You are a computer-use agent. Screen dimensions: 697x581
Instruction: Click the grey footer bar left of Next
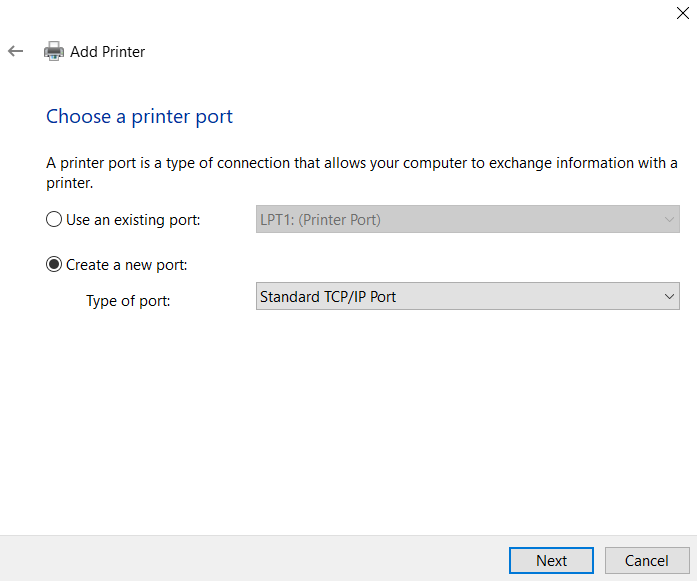pos(250,558)
